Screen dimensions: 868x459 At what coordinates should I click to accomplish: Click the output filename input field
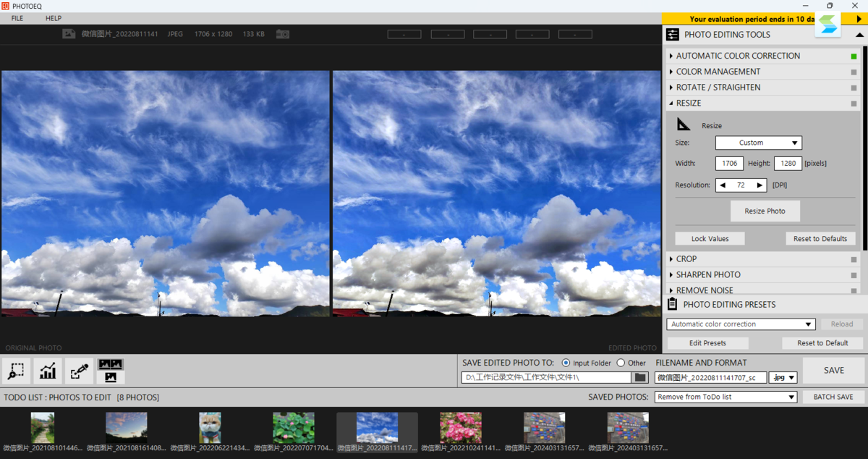[x=710, y=377]
